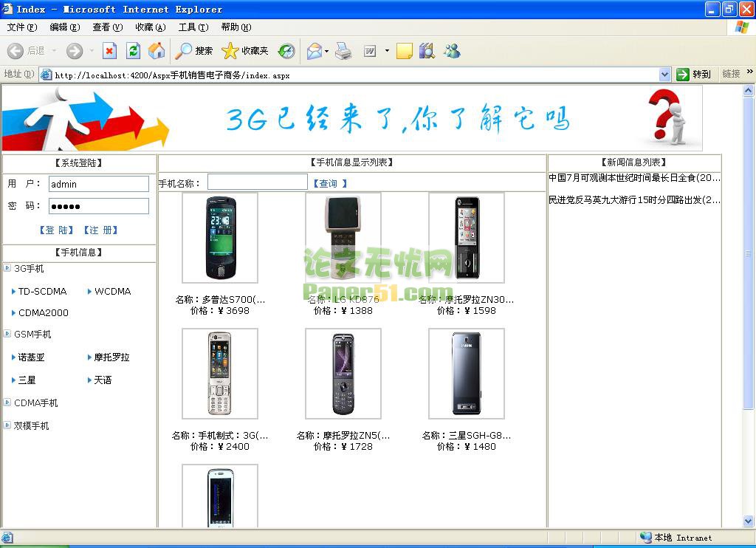756x548 pixels.
Task: Open the 编辑(E) menu
Action: coord(65,27)
